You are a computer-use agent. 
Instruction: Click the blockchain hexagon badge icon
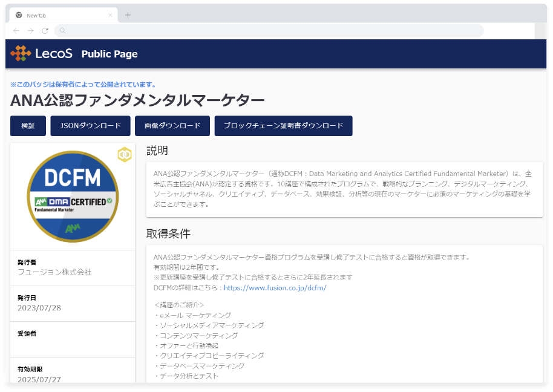point(125,154)
